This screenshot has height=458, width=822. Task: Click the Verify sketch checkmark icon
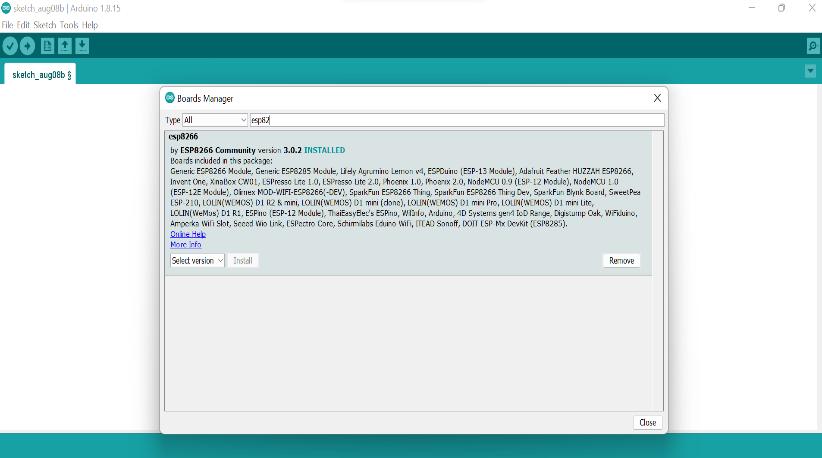[x=10, y=46]
